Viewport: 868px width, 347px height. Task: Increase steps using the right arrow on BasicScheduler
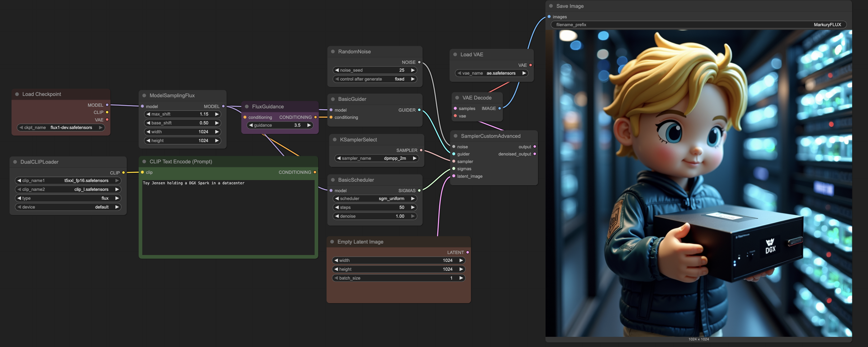[x=413, y=208]
